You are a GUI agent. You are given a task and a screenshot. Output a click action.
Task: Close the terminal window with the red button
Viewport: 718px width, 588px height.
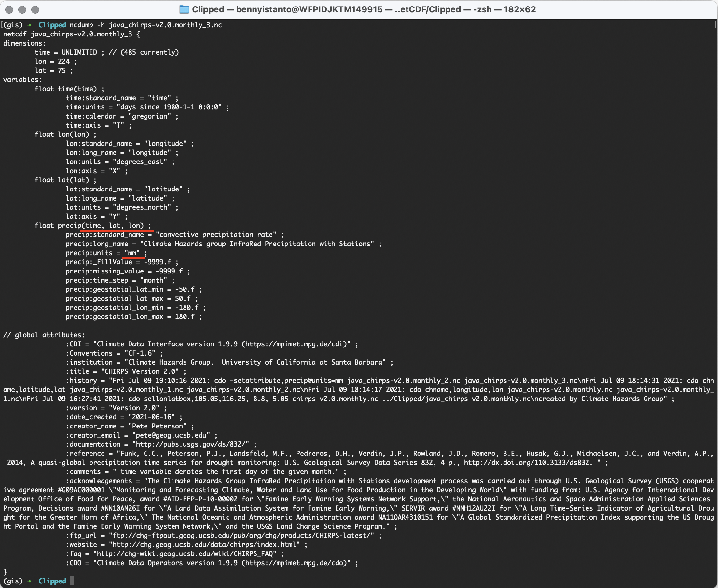(9, 9)
